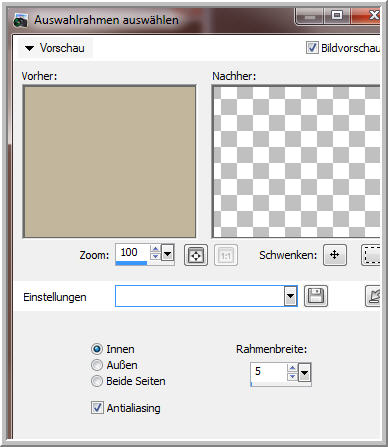The height and width of the screenshot is (447, 388).
Task: Save preset with the floppy disk icon
Action: [316, 296]
